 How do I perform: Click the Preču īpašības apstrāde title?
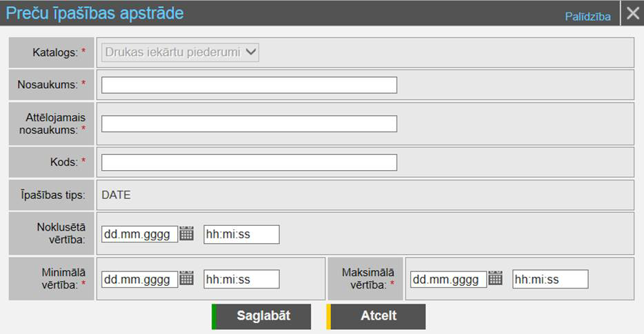click(x=95, y=13)
